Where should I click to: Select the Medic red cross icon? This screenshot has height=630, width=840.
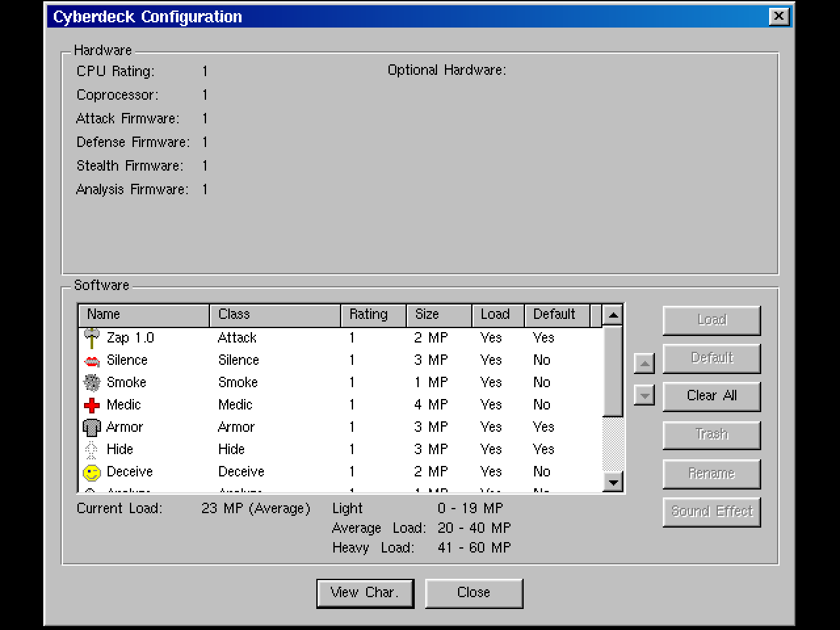pos(92,405)
